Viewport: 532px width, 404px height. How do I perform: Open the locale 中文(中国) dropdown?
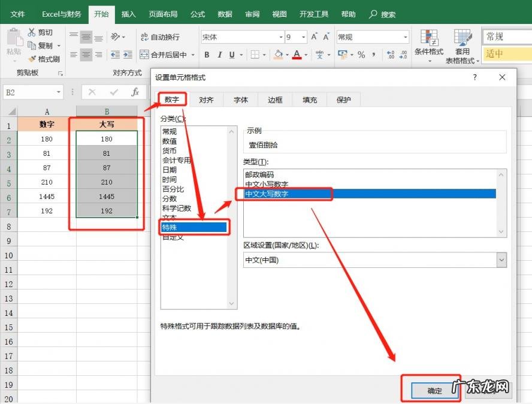501,260
